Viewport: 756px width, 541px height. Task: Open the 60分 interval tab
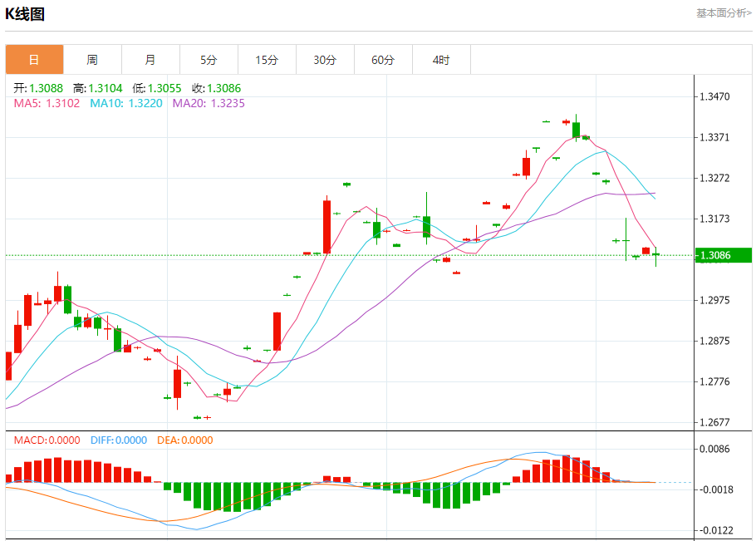coord(383,60)
